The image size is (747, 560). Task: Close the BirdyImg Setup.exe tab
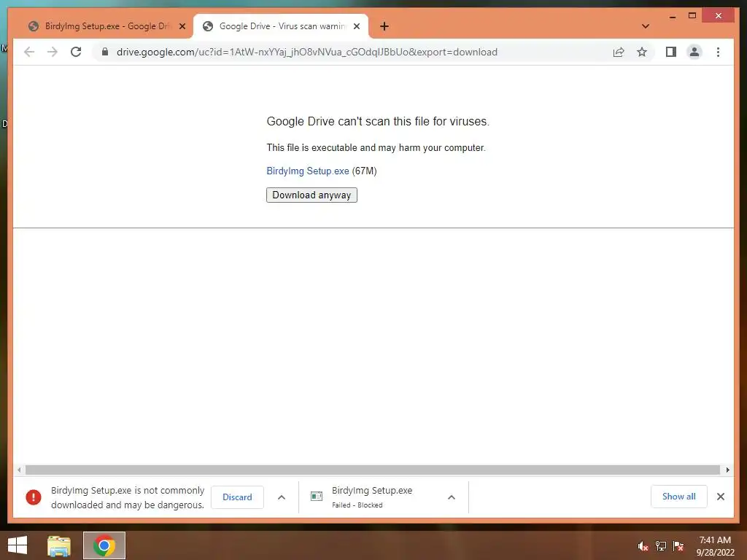coord(182,26)
